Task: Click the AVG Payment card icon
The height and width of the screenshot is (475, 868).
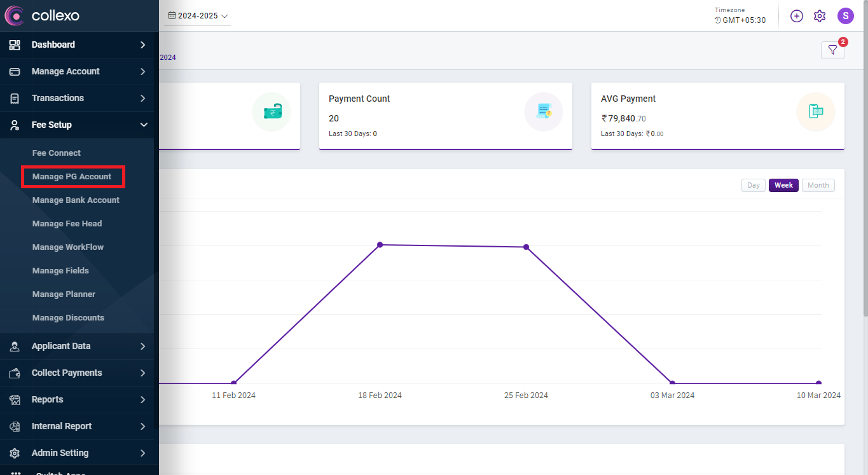Action: click(815, 112)
